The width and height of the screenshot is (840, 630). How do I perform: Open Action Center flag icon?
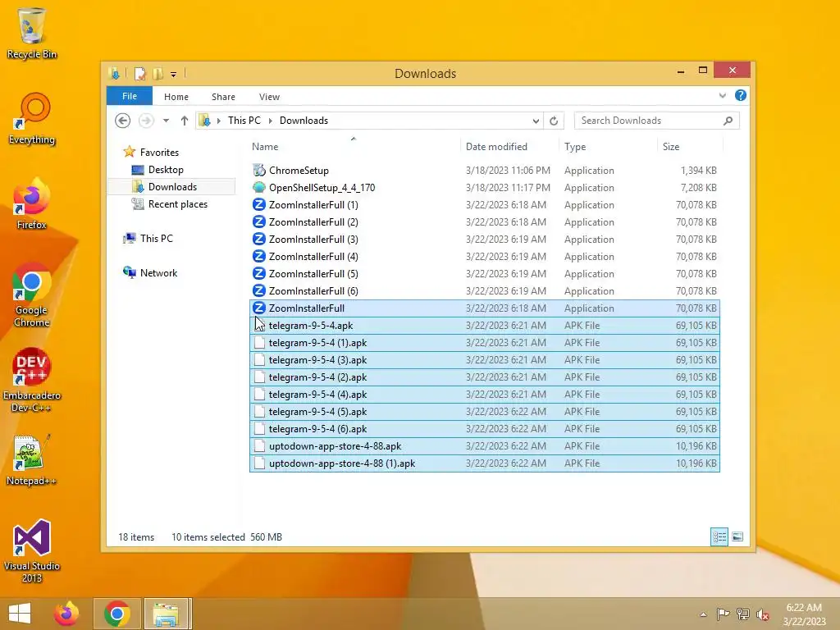coord(723,614)
